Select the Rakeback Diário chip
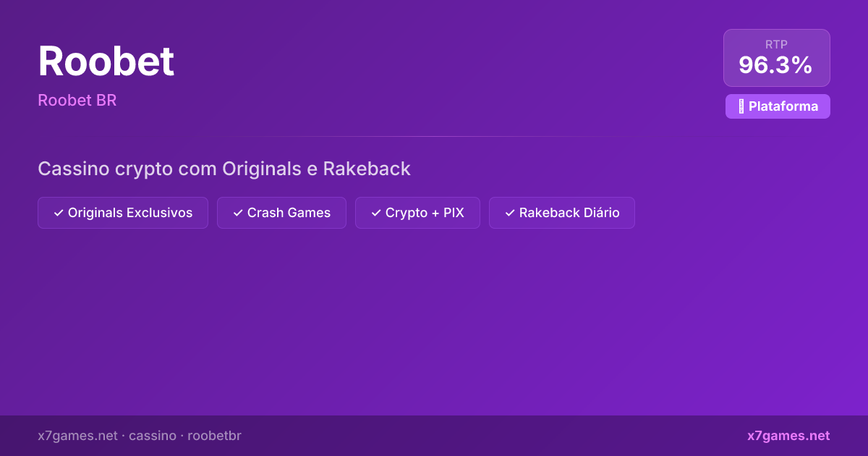This screenshot has width=868, height=456. pos(562,213)
